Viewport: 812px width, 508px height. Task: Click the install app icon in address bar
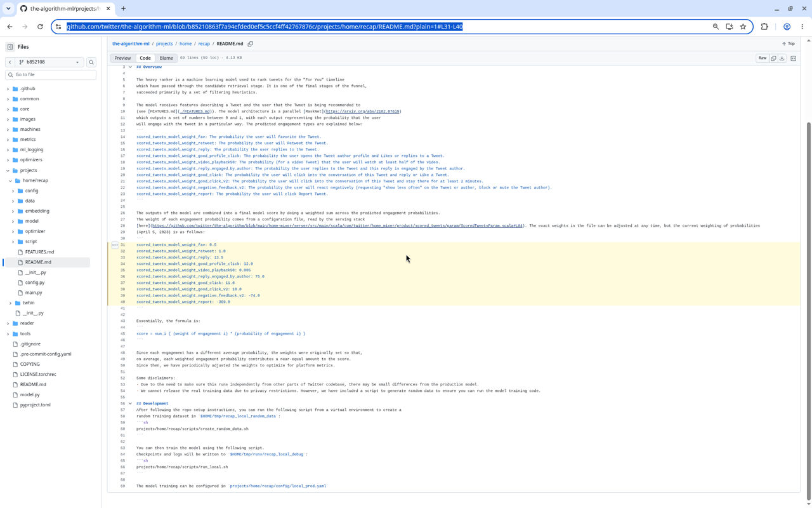(730, 27)
